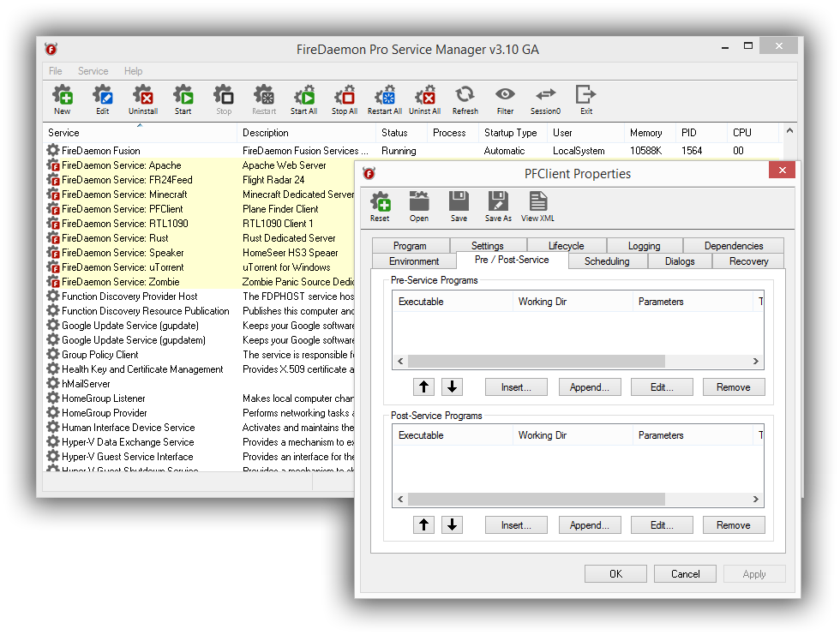This screenshot has height=635, width=840.
Task: Click the Uninstall service icon
Action: point(143,99)
